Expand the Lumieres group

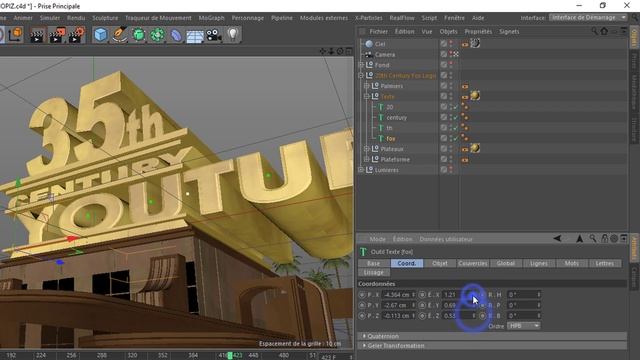361,170
